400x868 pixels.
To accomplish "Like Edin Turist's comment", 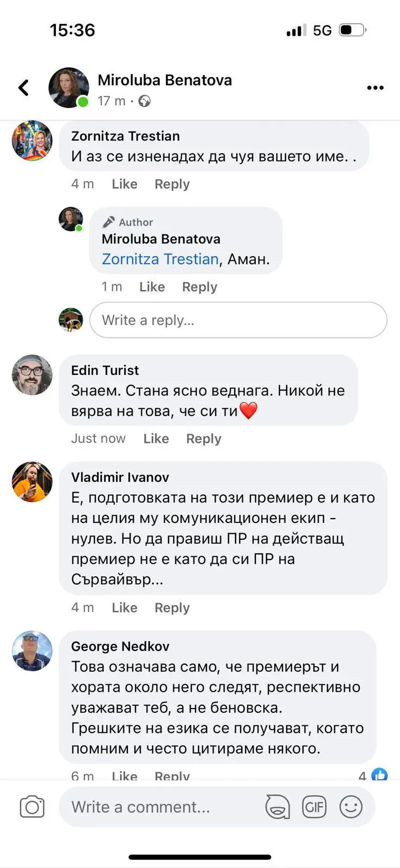I will point(156,438).
